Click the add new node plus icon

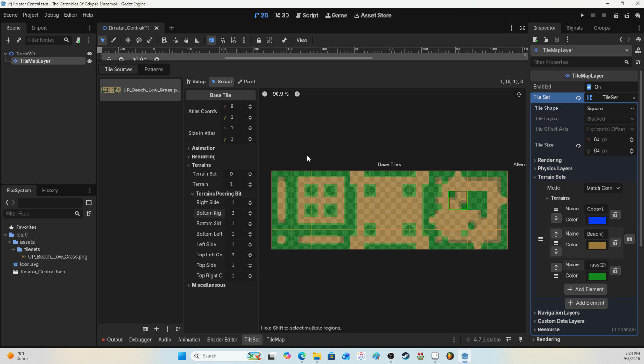point(8,40)
